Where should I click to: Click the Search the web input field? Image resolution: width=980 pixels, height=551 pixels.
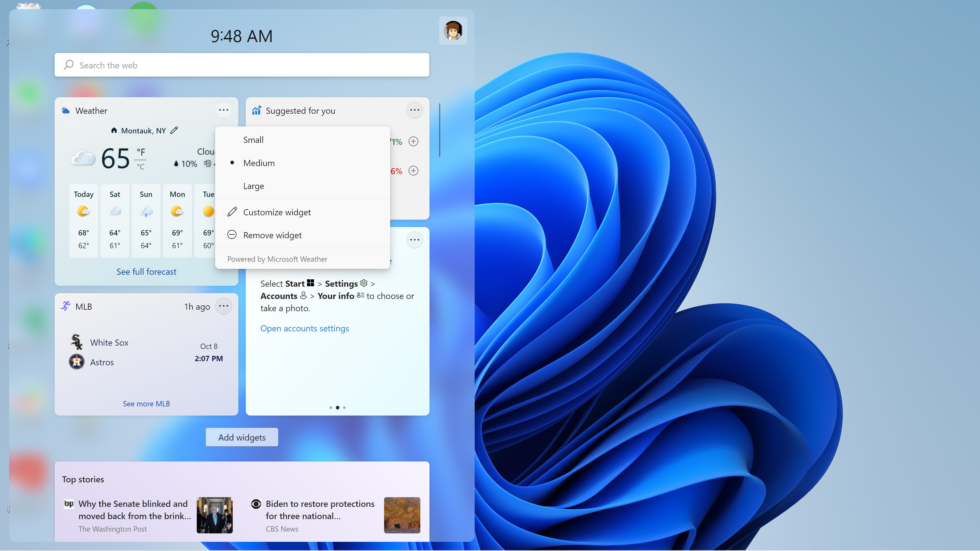[242, 65]
